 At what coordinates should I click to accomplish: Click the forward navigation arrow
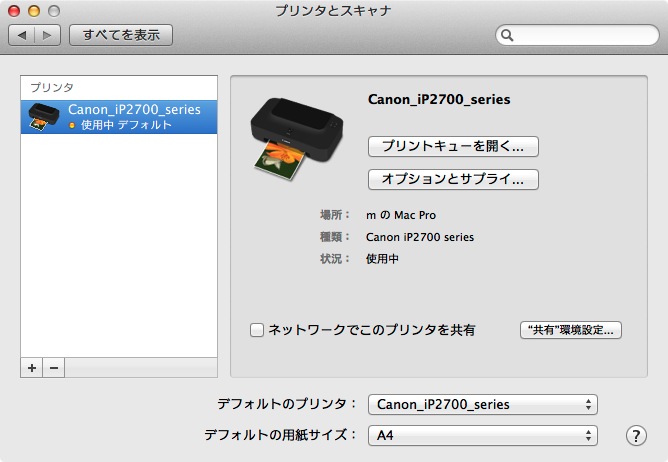[48, 35]
